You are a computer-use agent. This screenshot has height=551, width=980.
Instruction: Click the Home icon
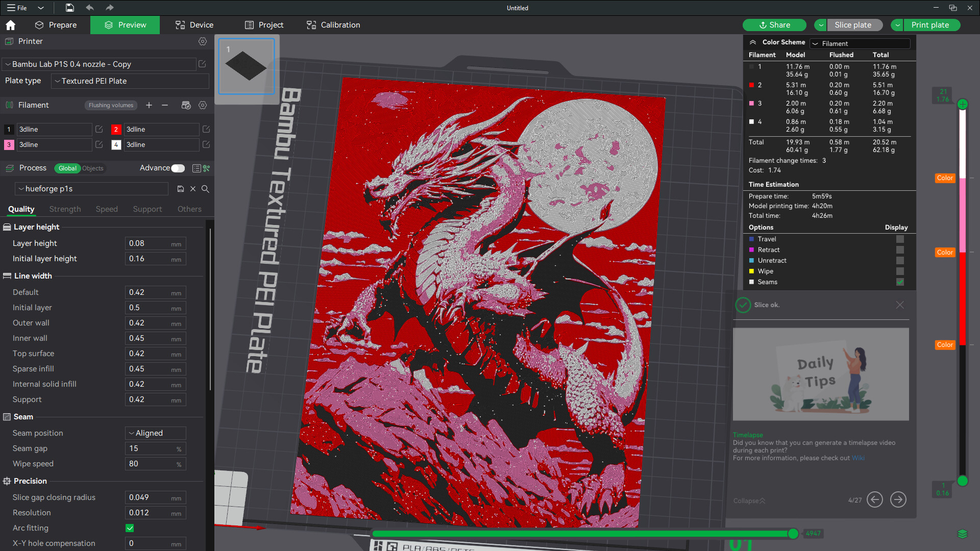10,25
